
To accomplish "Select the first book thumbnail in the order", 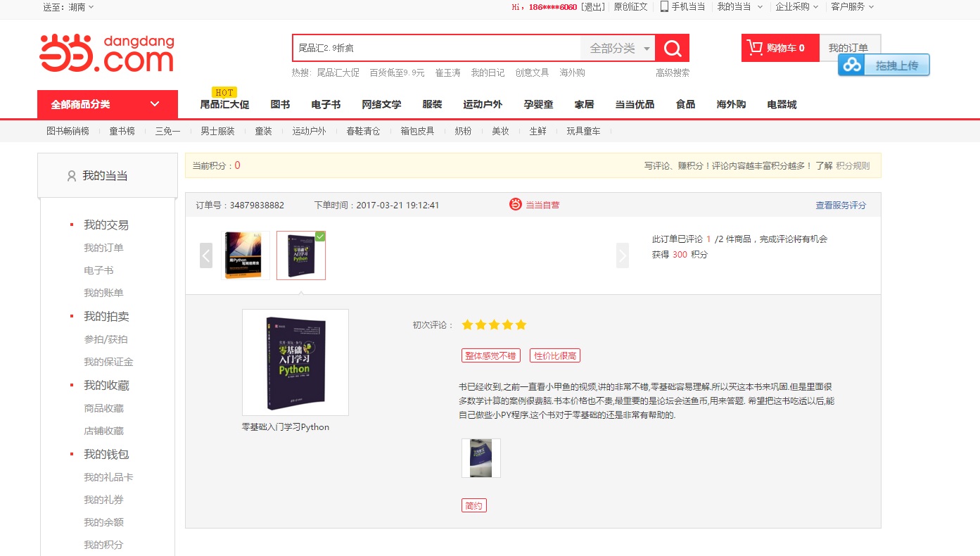I will (245, 255).
